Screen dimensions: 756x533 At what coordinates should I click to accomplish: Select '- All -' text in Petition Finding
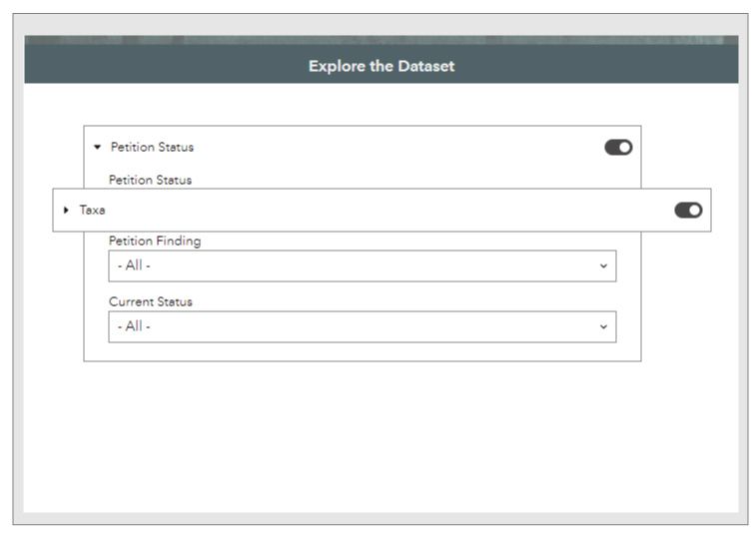pyautogui.click(x=134, y=266)
